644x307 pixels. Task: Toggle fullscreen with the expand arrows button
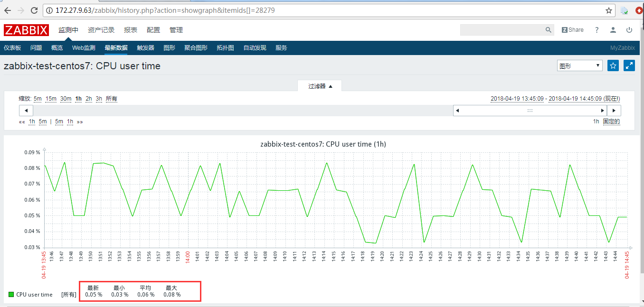click(629, 65)
